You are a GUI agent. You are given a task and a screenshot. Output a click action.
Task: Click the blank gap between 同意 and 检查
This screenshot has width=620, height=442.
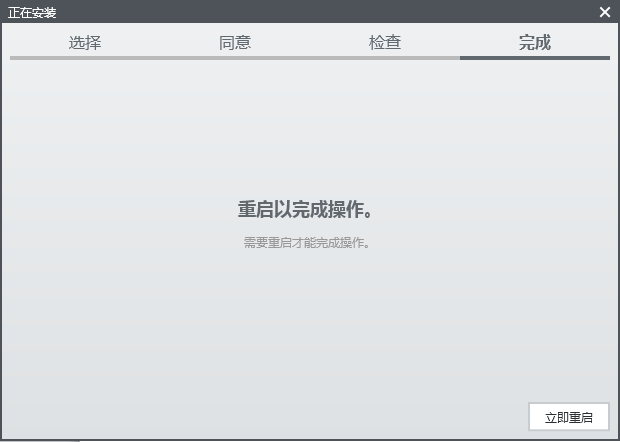[x=310, y=43]
